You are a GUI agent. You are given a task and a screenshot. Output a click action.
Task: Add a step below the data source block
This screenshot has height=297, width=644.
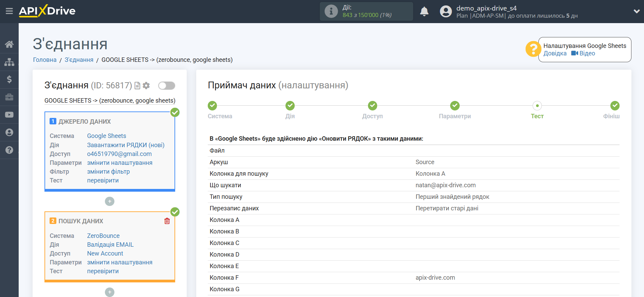(109, 202)
